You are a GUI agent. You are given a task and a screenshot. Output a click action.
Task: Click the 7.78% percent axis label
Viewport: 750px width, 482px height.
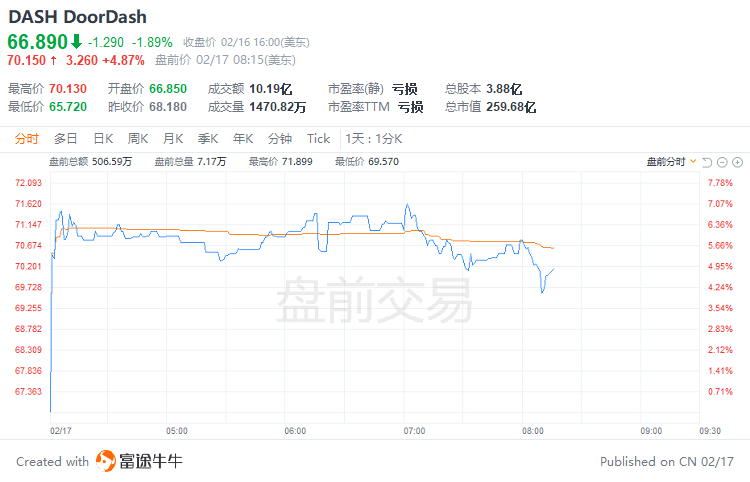click(720, 183)
